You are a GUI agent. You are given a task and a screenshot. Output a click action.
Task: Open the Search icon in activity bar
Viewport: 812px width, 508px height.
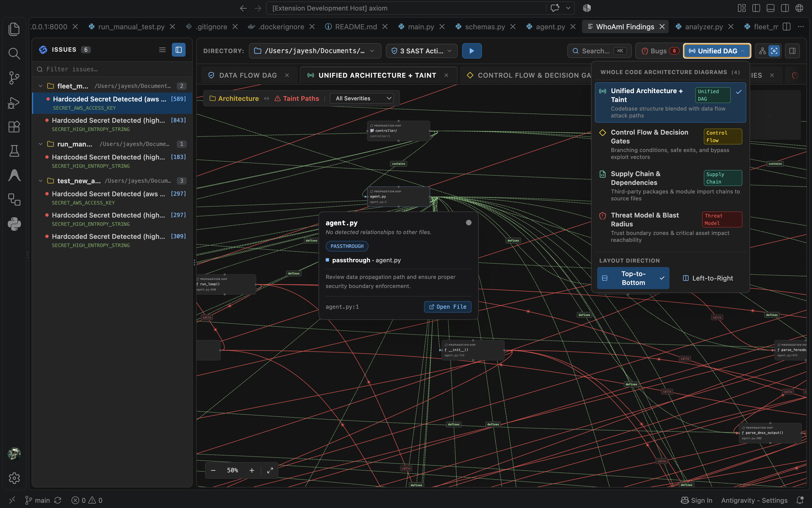point(14,53)
